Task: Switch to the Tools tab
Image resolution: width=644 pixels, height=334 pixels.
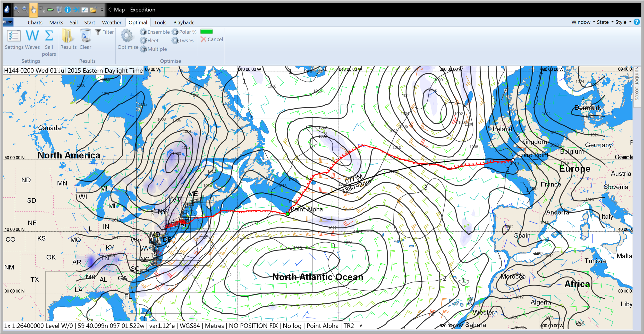Action: pos(160,22)
